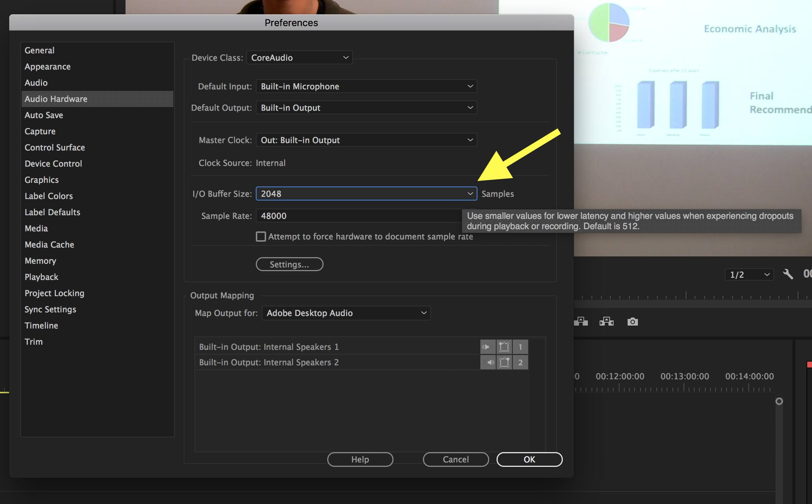Open I/O Buffer Size dropdown

[366, 194]
